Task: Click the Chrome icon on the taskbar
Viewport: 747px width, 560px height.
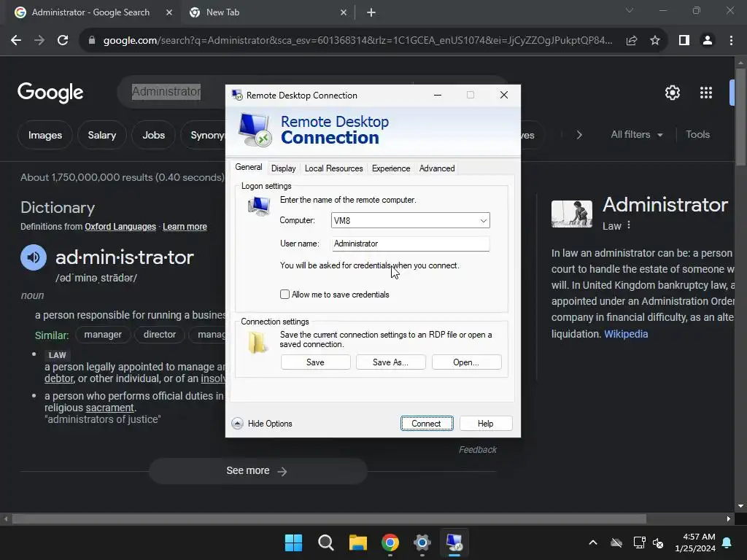Action: click(390, 542)
